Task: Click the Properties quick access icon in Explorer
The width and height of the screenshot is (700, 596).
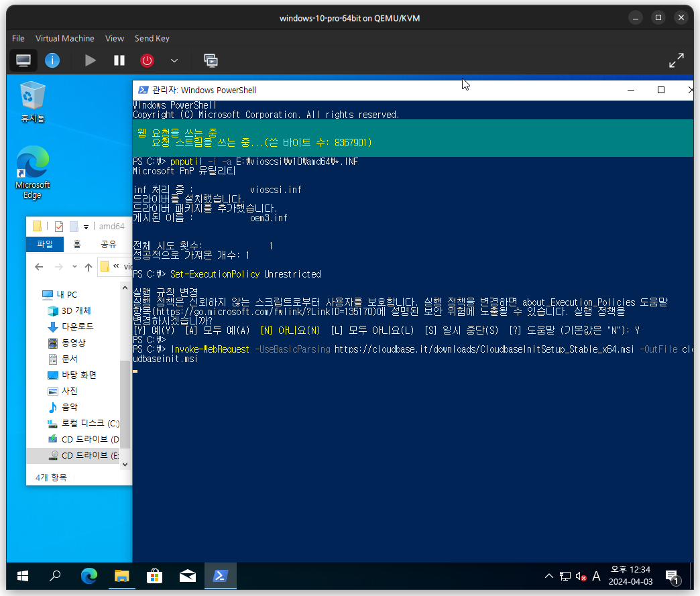Action: tap(59, 227)
